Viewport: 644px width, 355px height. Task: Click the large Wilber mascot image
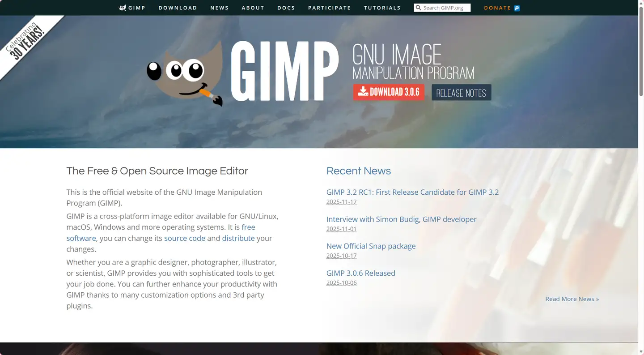185,74
